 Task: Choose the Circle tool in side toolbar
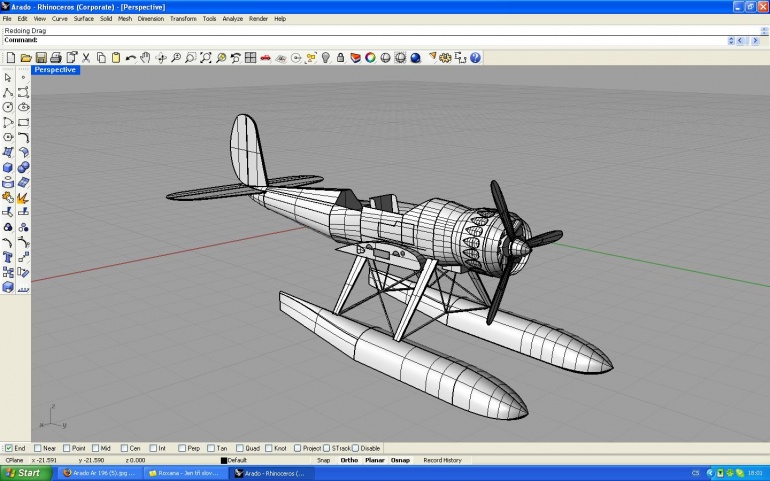(x=8, y=107)
